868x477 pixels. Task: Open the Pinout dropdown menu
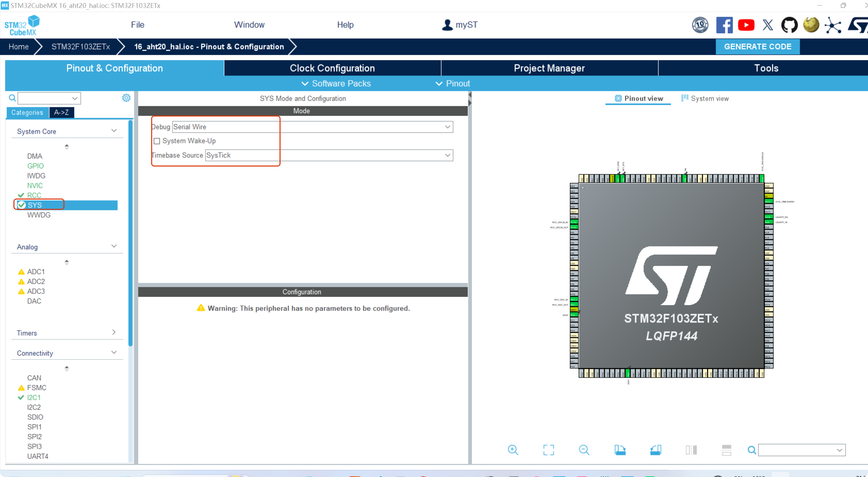pyautogui.click(x=453, y=84)
